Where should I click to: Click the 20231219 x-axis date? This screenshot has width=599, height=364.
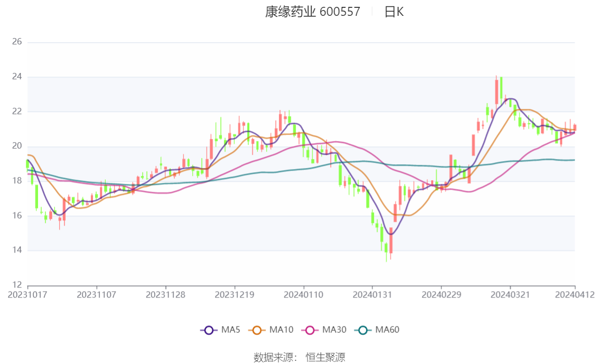[234, 294]
